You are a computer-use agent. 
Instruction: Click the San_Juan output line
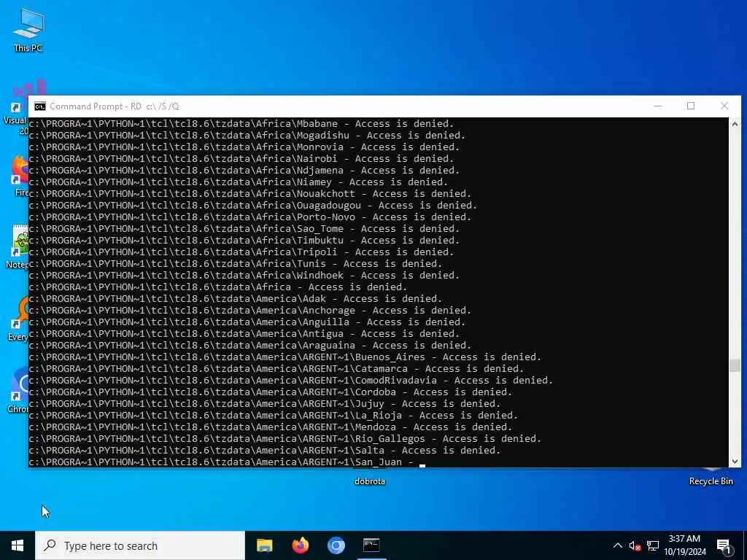tap(227, 462)
